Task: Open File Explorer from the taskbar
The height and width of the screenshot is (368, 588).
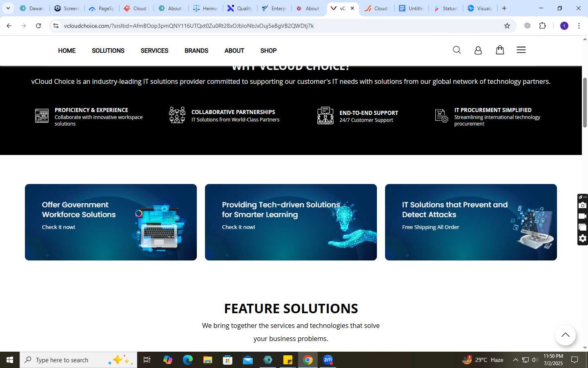Action: coord(208,360)
